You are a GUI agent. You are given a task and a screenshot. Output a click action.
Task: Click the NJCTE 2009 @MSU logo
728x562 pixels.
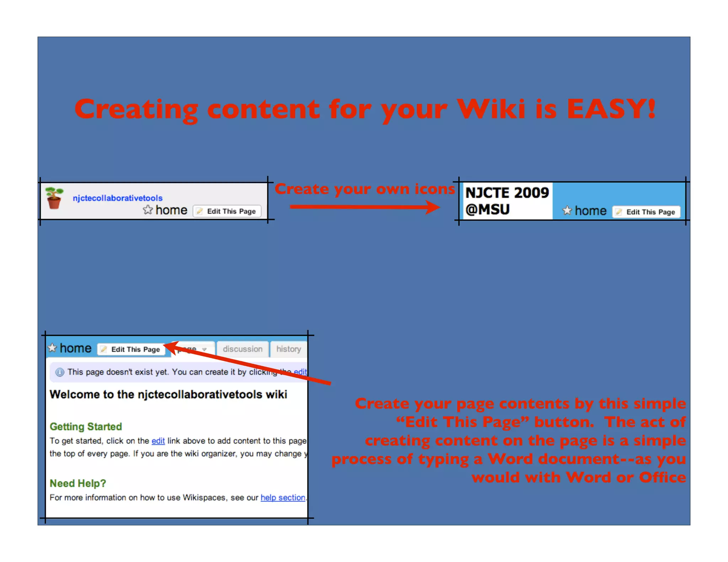507,201
